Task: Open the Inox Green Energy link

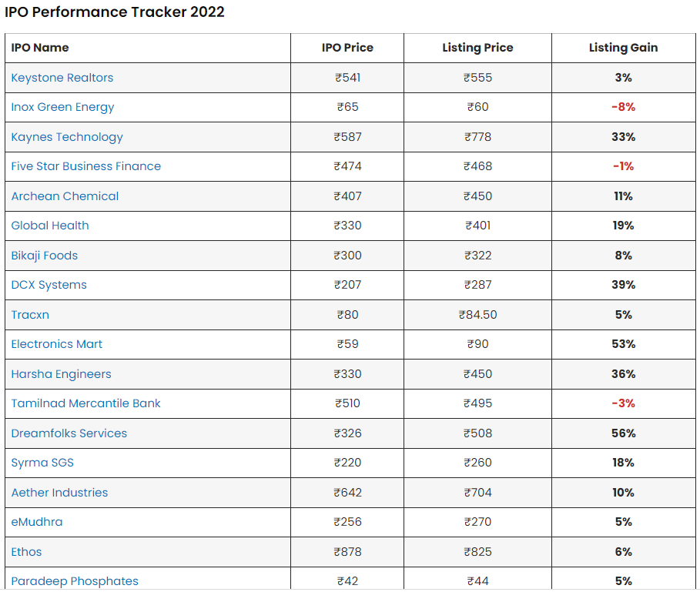Action: (x=62, y=107)
